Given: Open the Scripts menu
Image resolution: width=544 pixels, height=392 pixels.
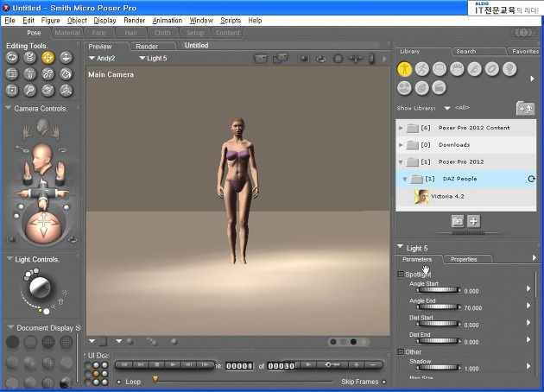Looking at the screenshot, I should (231, 21).
